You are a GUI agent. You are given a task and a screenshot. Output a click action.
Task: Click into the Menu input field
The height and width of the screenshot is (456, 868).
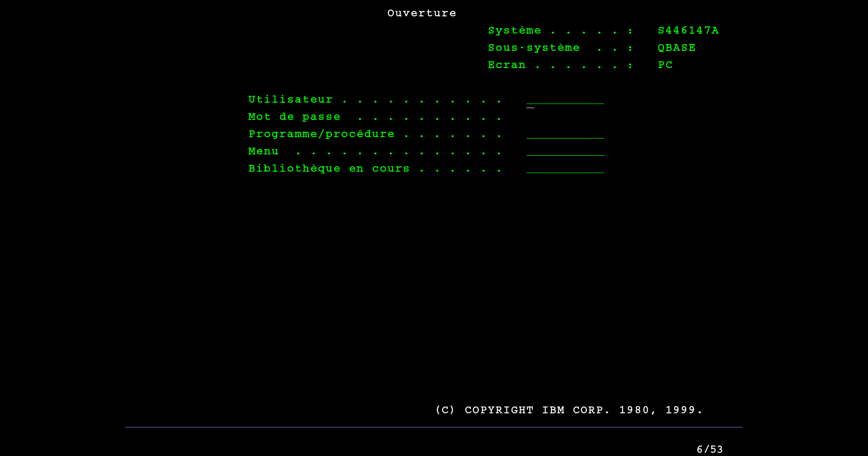(x=565, y=151)
